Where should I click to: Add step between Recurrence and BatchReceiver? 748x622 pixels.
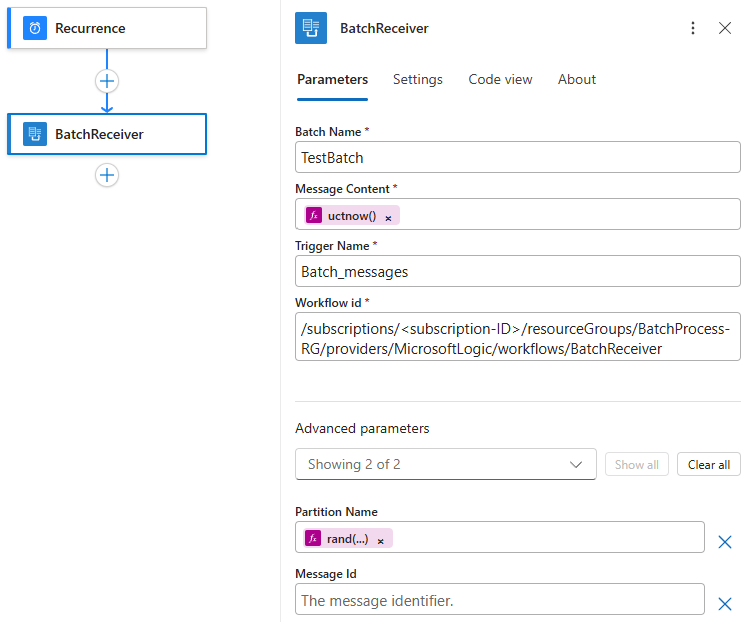pos(107,81)
